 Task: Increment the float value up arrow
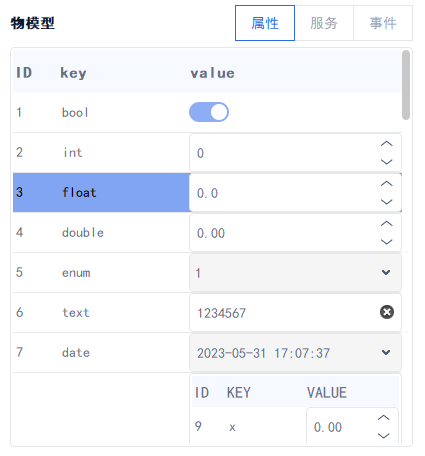tap(386, 184)
